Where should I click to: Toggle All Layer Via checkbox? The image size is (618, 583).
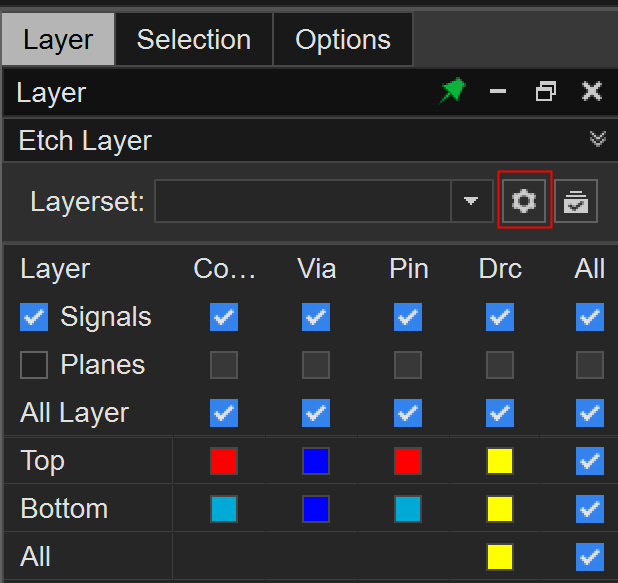(316, 413)
